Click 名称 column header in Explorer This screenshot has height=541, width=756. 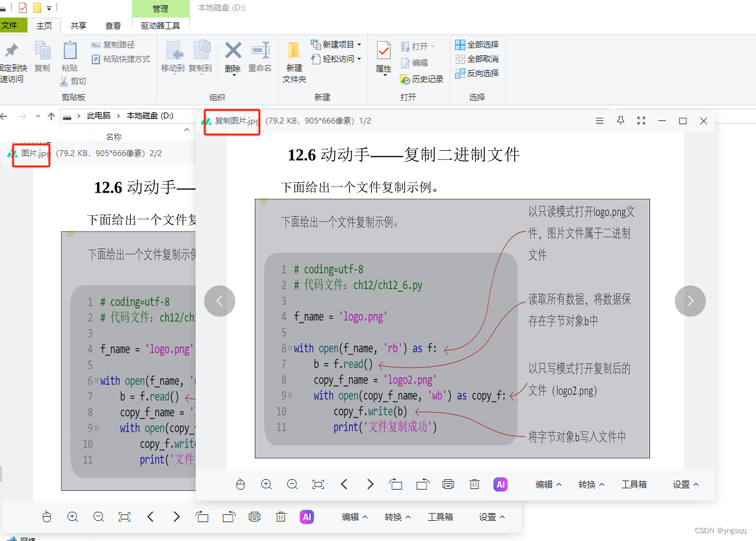(x=114, y=137)
